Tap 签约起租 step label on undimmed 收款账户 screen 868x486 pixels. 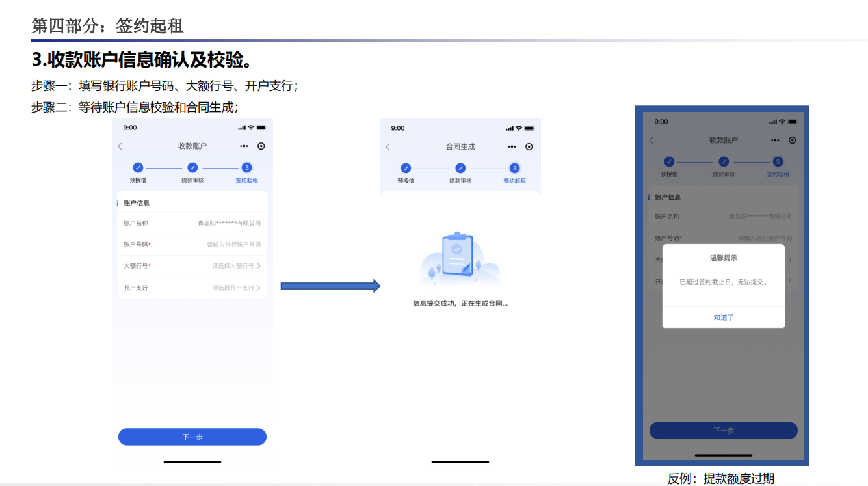click(247, 180)
